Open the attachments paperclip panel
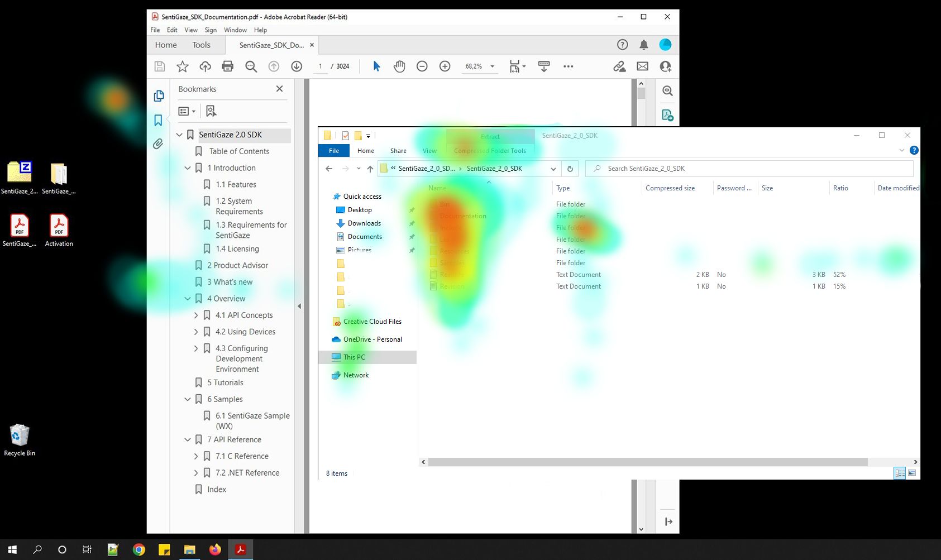 158,144
